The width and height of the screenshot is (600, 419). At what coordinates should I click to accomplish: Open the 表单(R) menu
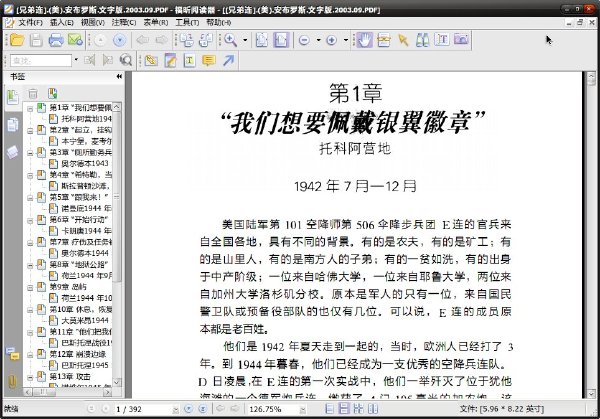[155, 23]
